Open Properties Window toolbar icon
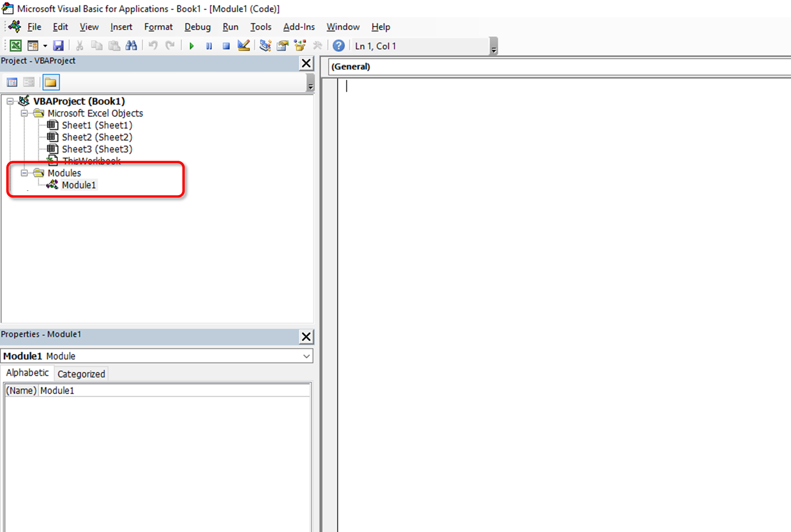 [x=282, y=45]
